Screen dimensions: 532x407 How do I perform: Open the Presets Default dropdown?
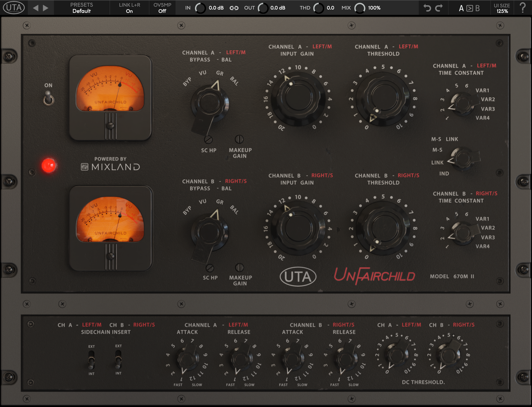pos(81,8)
